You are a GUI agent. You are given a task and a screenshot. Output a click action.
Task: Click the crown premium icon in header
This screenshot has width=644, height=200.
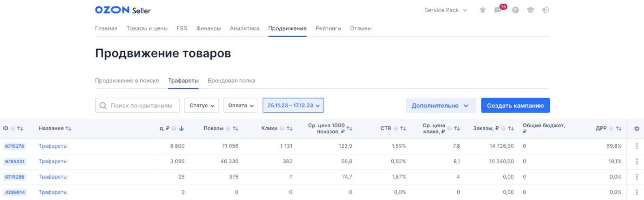(x=483, y=10)
